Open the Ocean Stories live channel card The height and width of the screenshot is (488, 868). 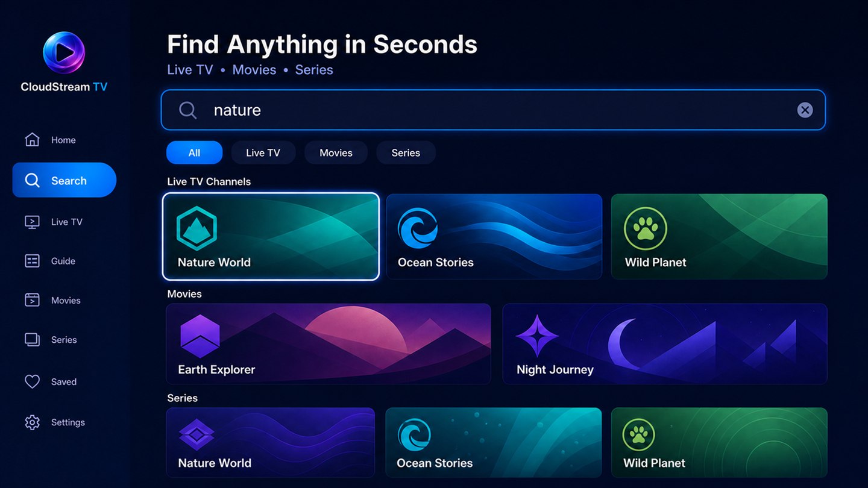pos(494,236)
